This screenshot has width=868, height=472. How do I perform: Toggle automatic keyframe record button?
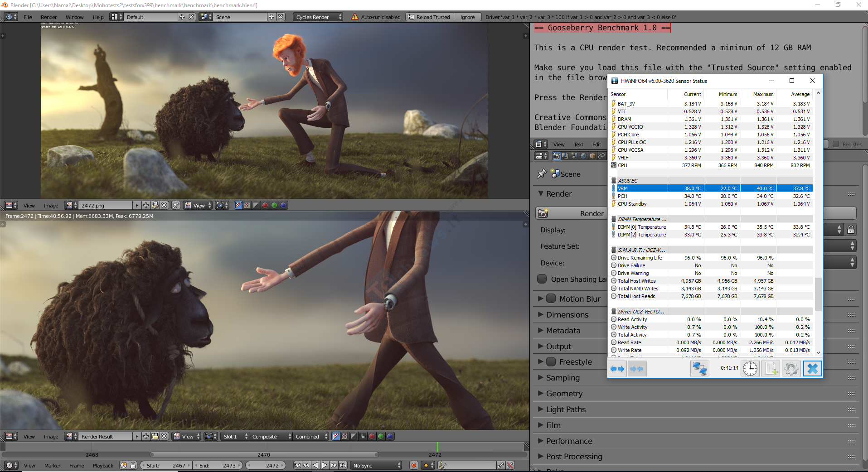[413, 465]
